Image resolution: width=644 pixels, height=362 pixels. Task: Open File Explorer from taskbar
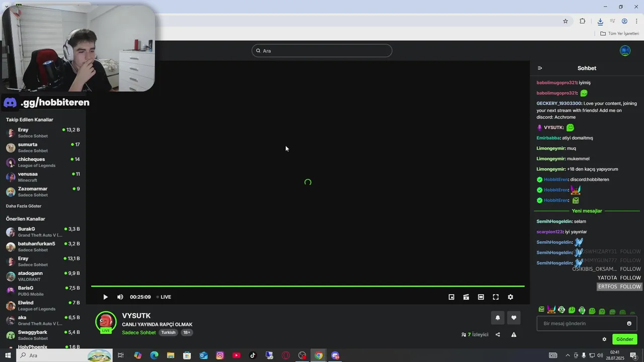tap(171, 355)
